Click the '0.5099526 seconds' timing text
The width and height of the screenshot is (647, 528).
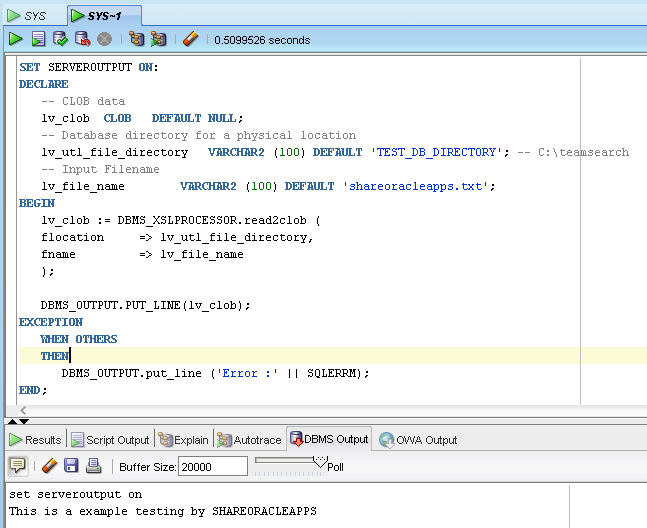pos(262,40)
